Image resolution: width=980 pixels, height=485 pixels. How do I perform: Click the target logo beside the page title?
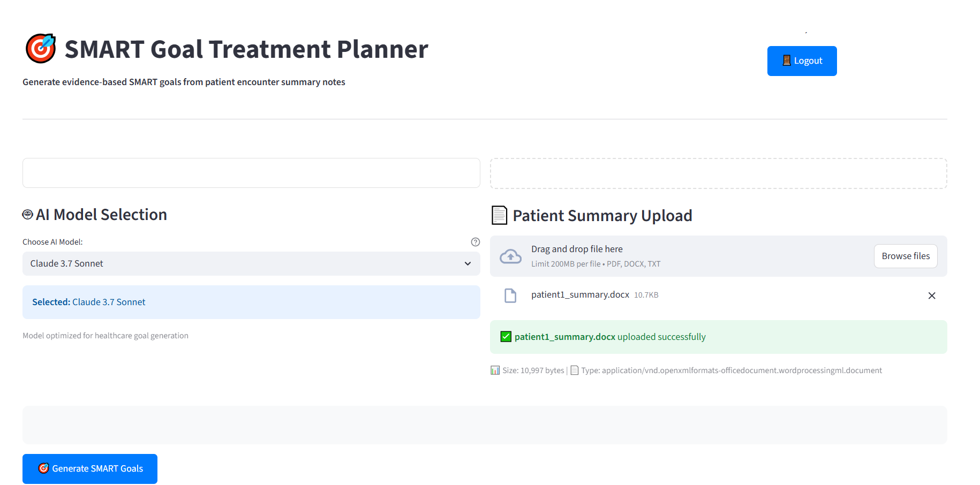[41, 49]
